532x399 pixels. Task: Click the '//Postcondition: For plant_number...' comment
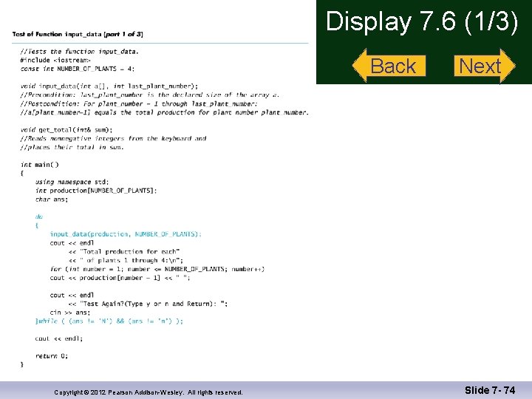(x=139, y=104)
